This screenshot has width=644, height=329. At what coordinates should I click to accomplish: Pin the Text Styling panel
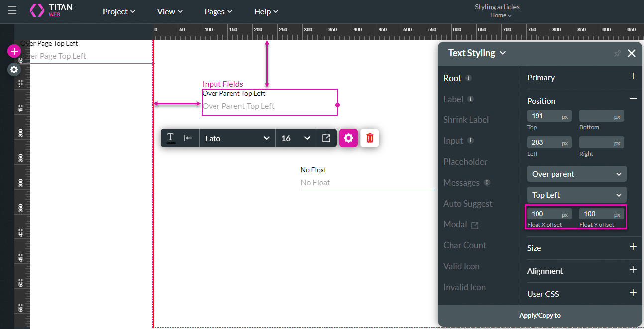pos(617,53)
